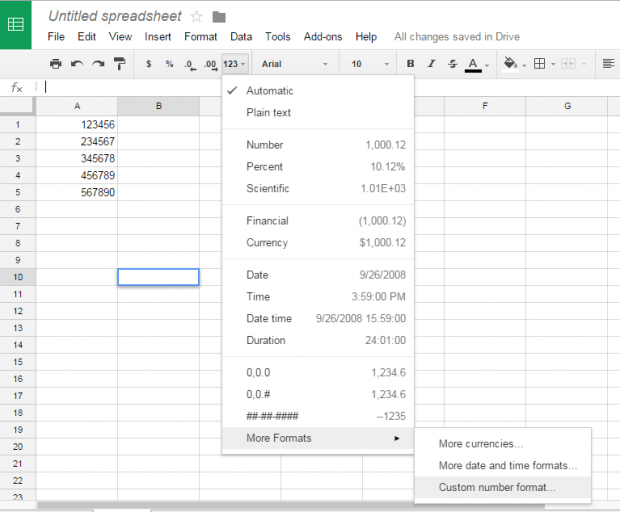Select row 10 header
This screenshot has height=512, width=620.
click(18, 277)
